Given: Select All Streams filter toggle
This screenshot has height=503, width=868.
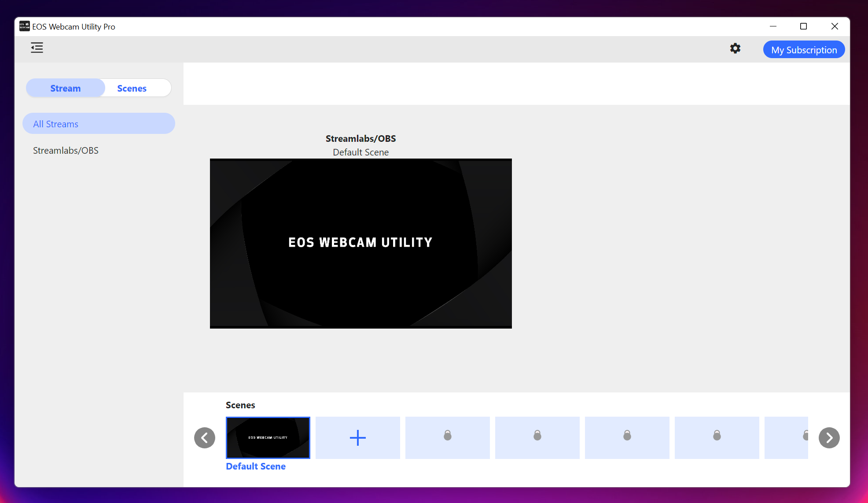Looking at the screenshot, I should 99,124.
